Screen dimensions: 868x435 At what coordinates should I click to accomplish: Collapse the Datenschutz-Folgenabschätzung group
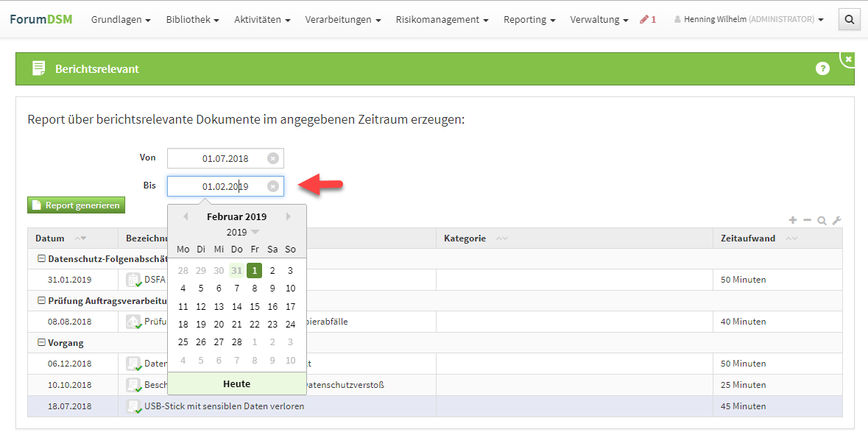point(42,258)
